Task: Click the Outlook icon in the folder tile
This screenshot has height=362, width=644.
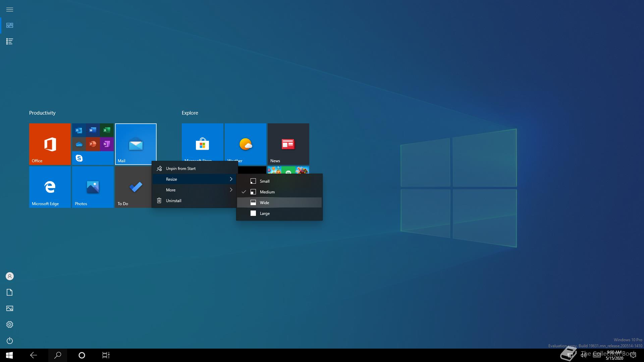Action: coord(79,130)
